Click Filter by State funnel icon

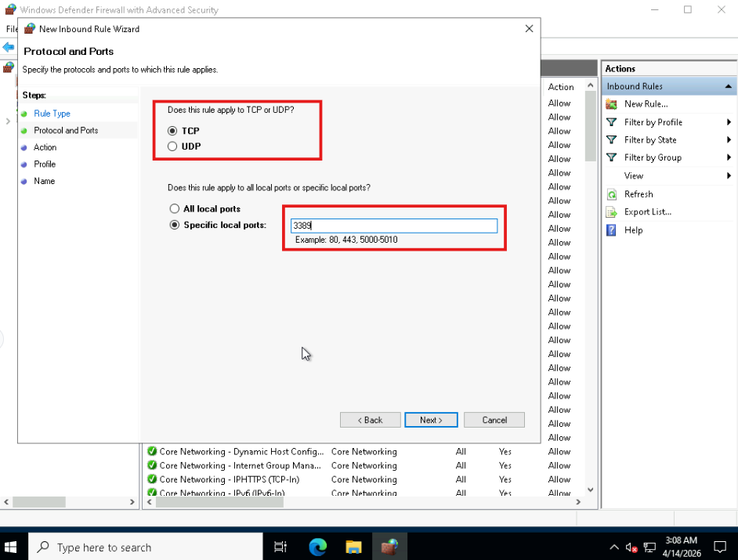pyautogui.click(x=611, y=139)
